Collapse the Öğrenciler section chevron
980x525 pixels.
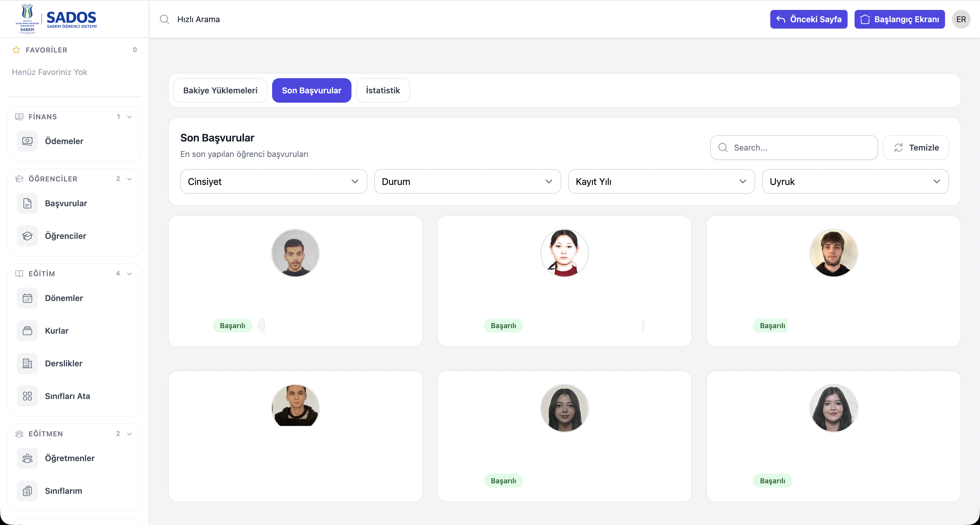pos(129,179)
